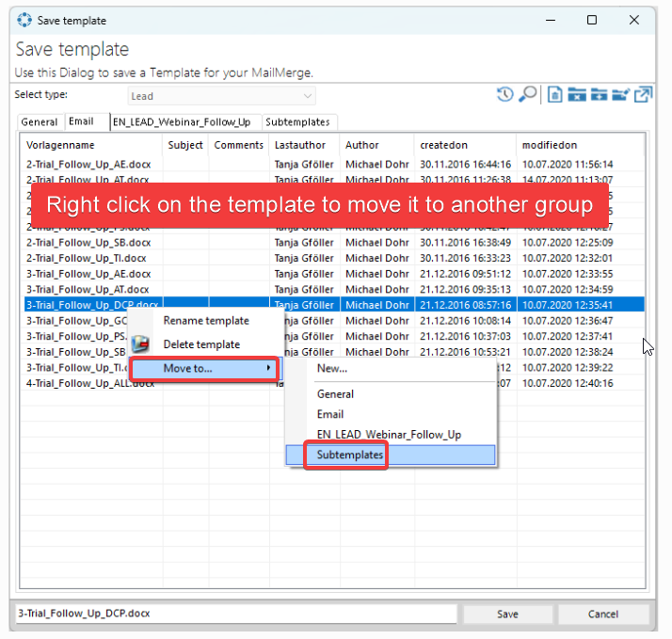Click the remove group folder icon
The image size is (672, 639).
point(577,94)
